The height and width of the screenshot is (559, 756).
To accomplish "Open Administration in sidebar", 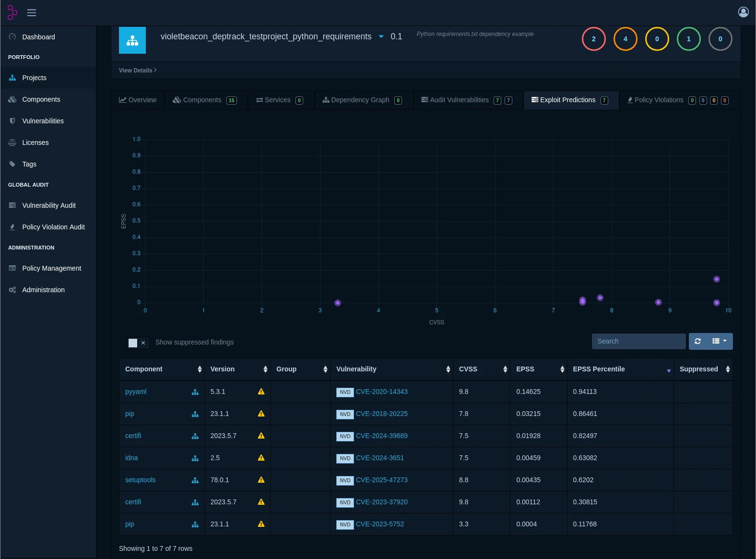I will pyautogui.click(x=48, y=290).
